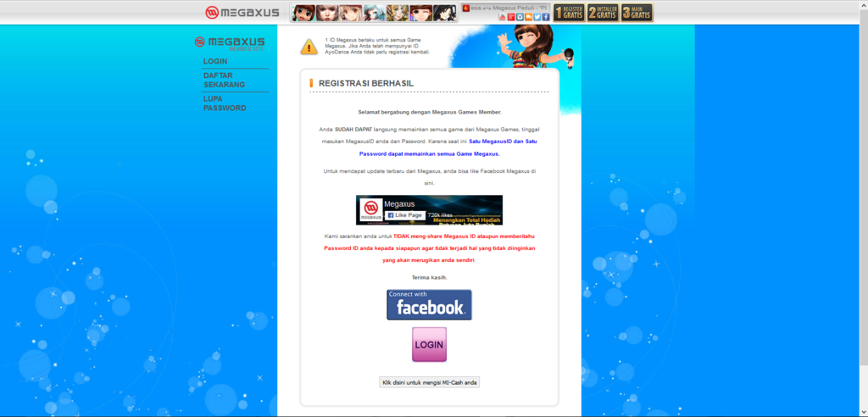Open the third game character thumbnail
868x417 pixels.
pos(350,13)
